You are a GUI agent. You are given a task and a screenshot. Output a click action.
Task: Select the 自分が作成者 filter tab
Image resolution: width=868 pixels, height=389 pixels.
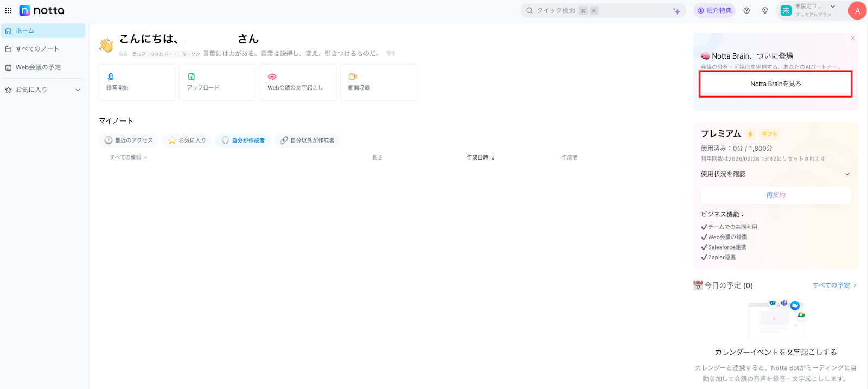pos(242,141)
